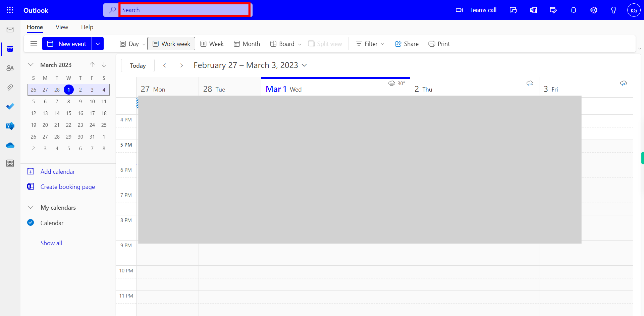The width and height of the screenshot is (644, 316).
Task: Open Yammer from the sidebar
Action: 10,126
